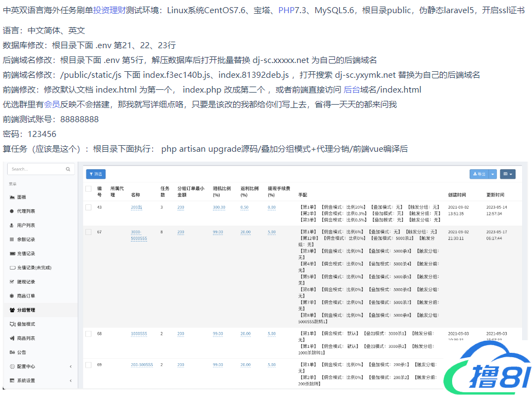Open 用户列表 via its user icon
532x395 pixels.
click(12, 225)
